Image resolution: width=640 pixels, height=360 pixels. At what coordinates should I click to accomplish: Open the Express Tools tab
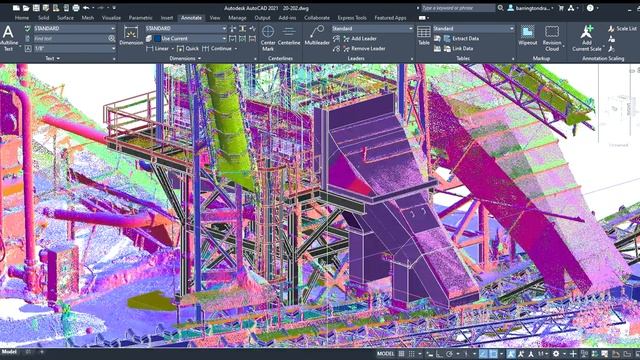[x=352, y=18]
